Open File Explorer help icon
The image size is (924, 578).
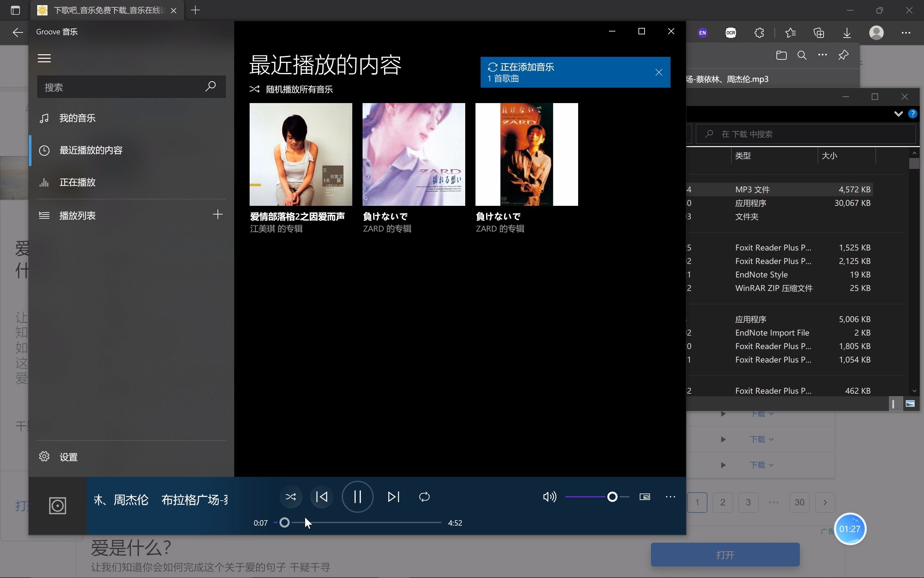(912, 114)
